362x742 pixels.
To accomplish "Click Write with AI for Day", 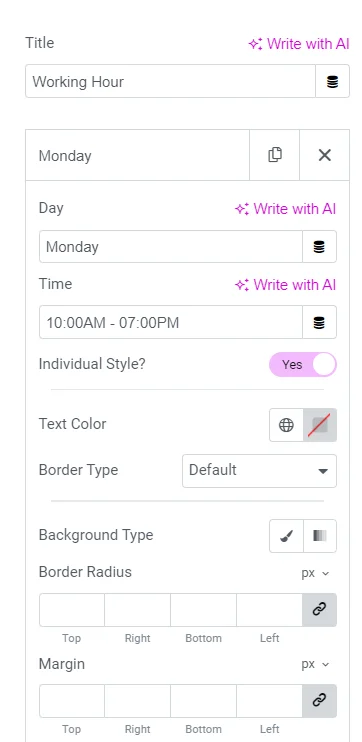I will (285, 209).
